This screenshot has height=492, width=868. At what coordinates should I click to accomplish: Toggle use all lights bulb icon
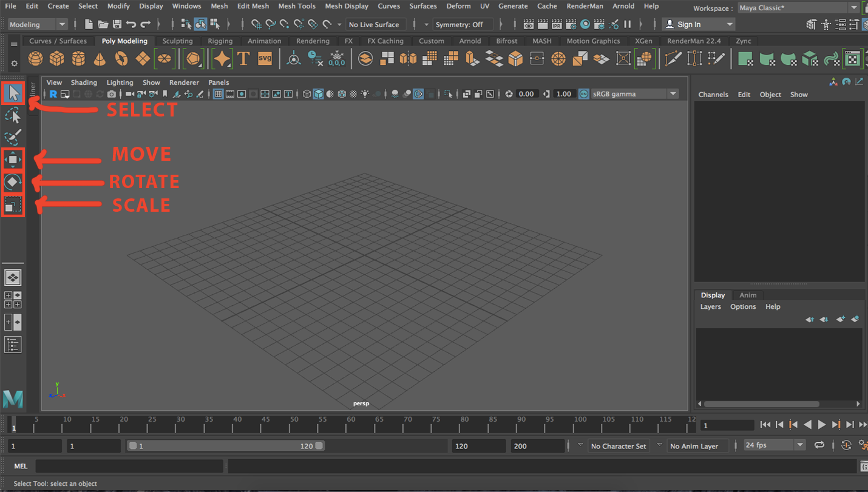point(365,94)
